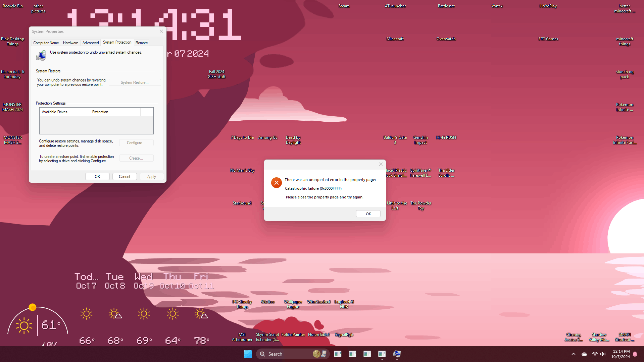Select the other pictures desktop folder
The height and width of the screenshot is (362, 644).
pos(38,9)
